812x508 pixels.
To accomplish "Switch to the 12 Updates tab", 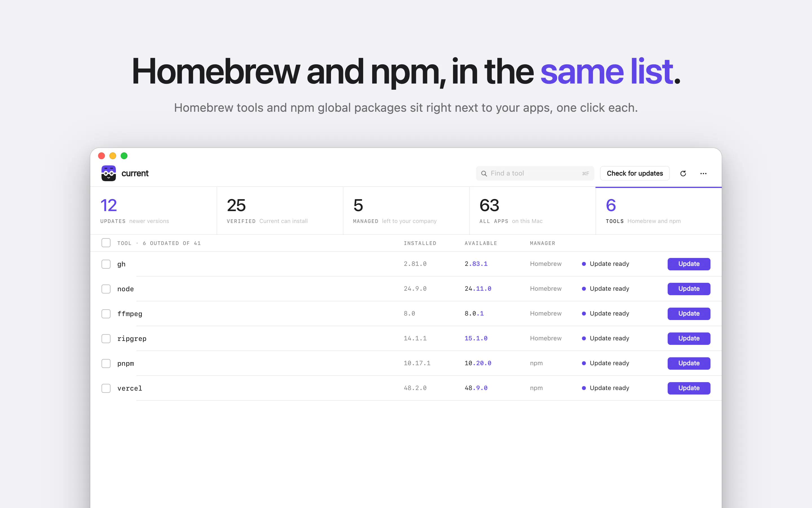I will pos(153,211).
